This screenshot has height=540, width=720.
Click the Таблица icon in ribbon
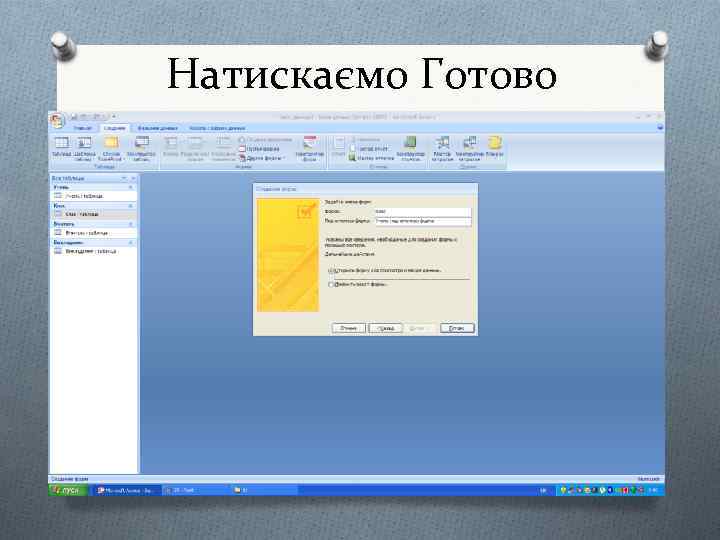point(62,148)
